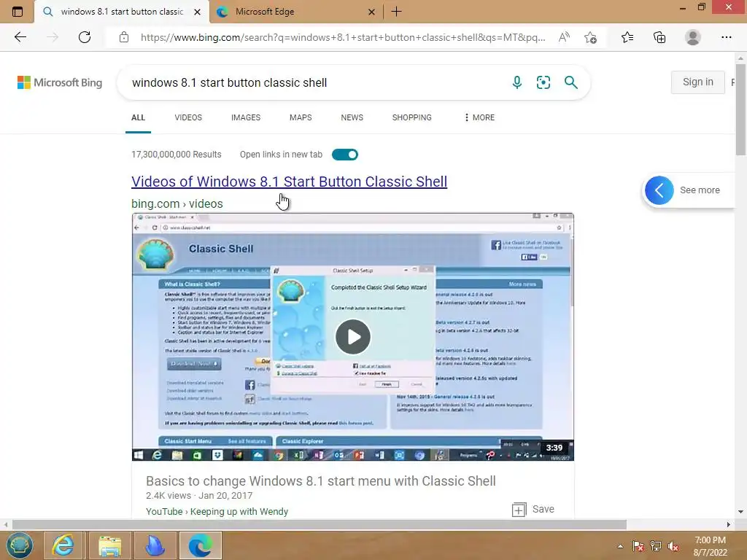This screenshot has width=747, height=560.
Task: Click the muted volume tray icon
Action: coord(673,546)
